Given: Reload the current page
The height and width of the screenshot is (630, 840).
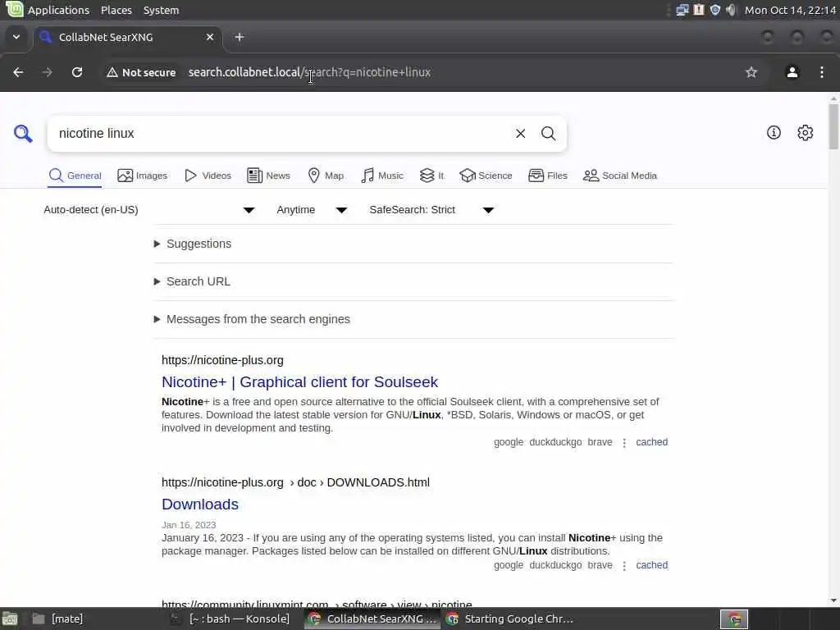Looking at the screenshot, I should click(77, 72).
